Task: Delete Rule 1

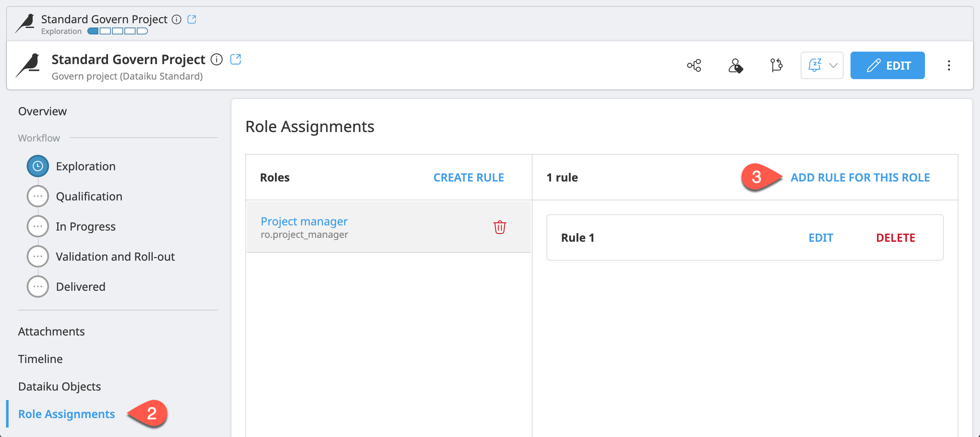Action: pos(896,238)
